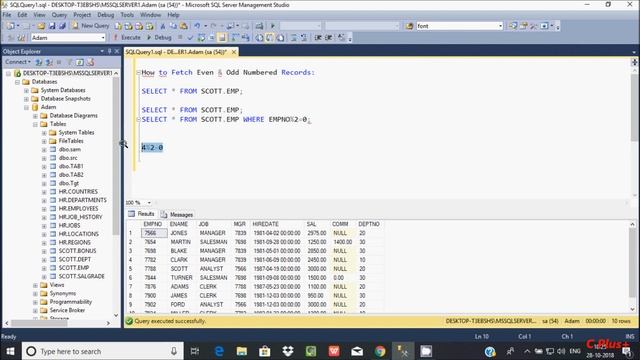Open the Tools menu
The width and height of the screenshot is (640, 360).
point(127,15)
